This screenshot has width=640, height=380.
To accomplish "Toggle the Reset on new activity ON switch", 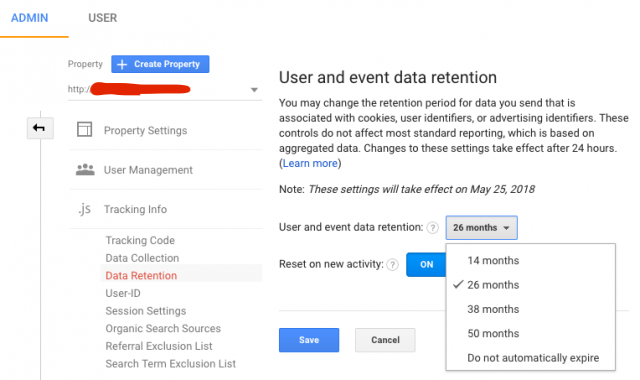I will point(426,264).
